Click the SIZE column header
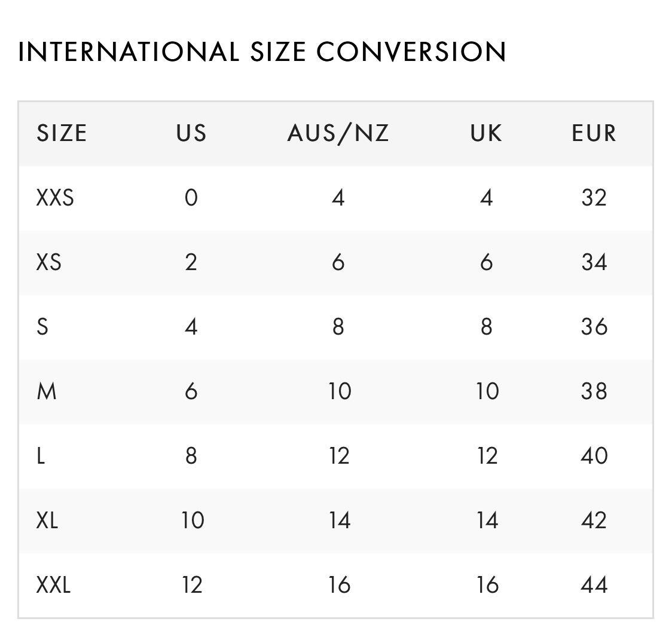Screen dimensions: 672x634 [62, 133]
